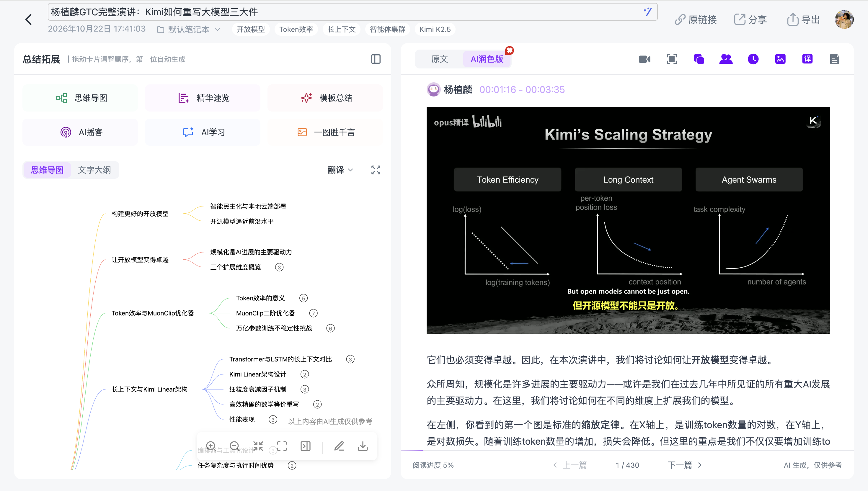868x491 pixels.
Task: Click the collapse-arrows icon in mind map toolbar
Action: (x=258, y=446)
